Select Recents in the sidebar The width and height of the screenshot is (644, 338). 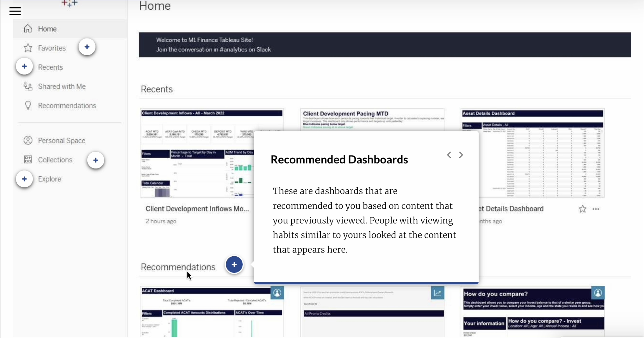pos(50,67)
